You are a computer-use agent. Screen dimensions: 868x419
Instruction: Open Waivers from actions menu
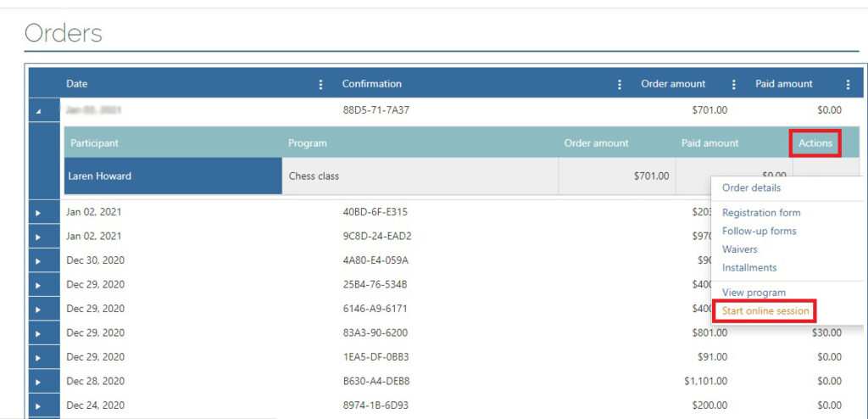(739, 249)
